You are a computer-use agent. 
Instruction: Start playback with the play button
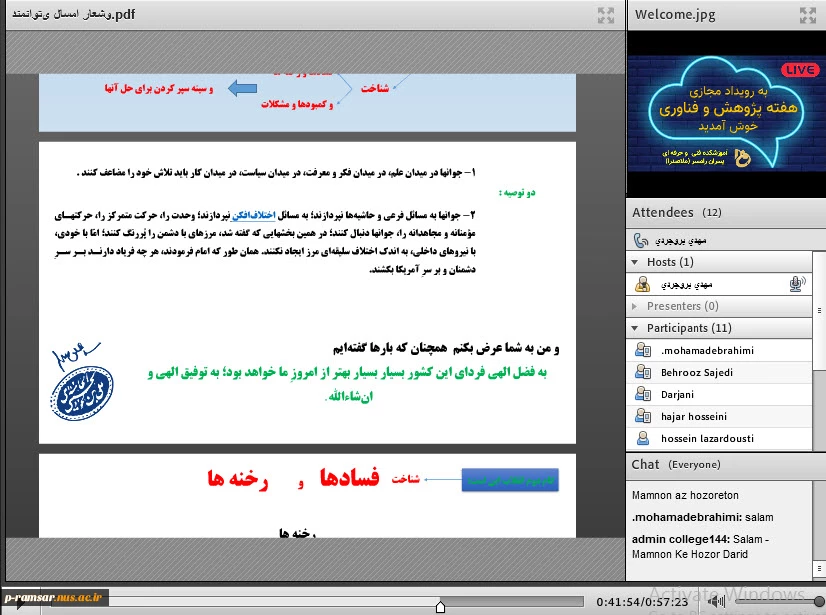21,604
